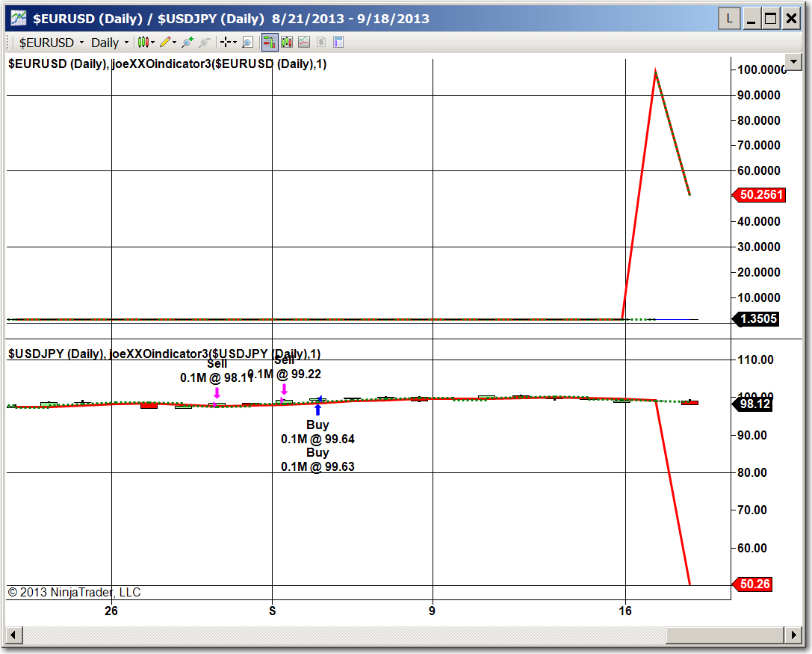Expand the cursor type dropdown arrow
The image size is (812, 654).
tap(235, 43)
